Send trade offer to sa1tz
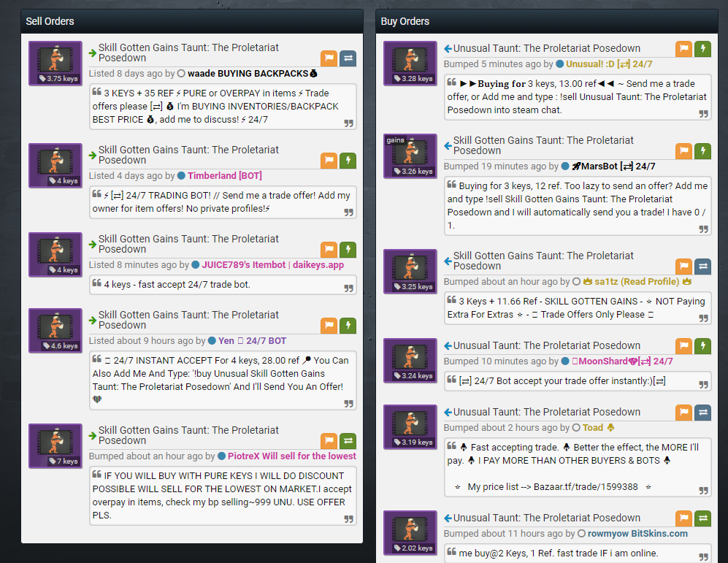 coord(702,267)
